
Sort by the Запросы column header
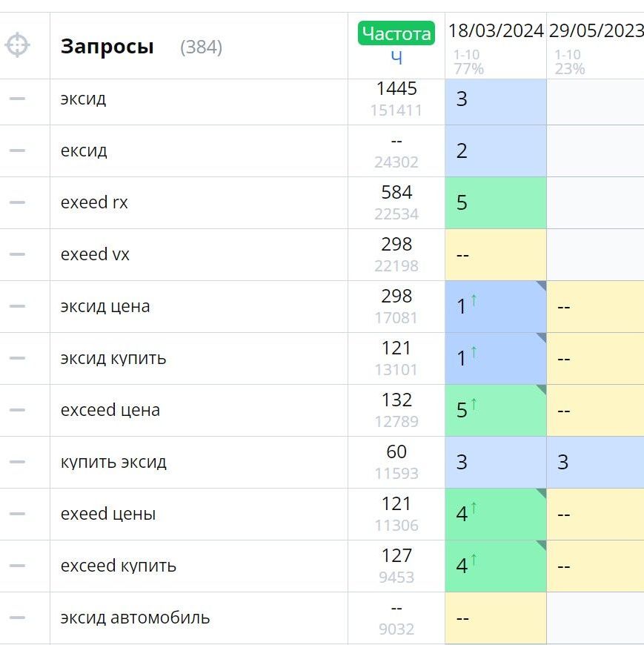(x=107, y=46)
